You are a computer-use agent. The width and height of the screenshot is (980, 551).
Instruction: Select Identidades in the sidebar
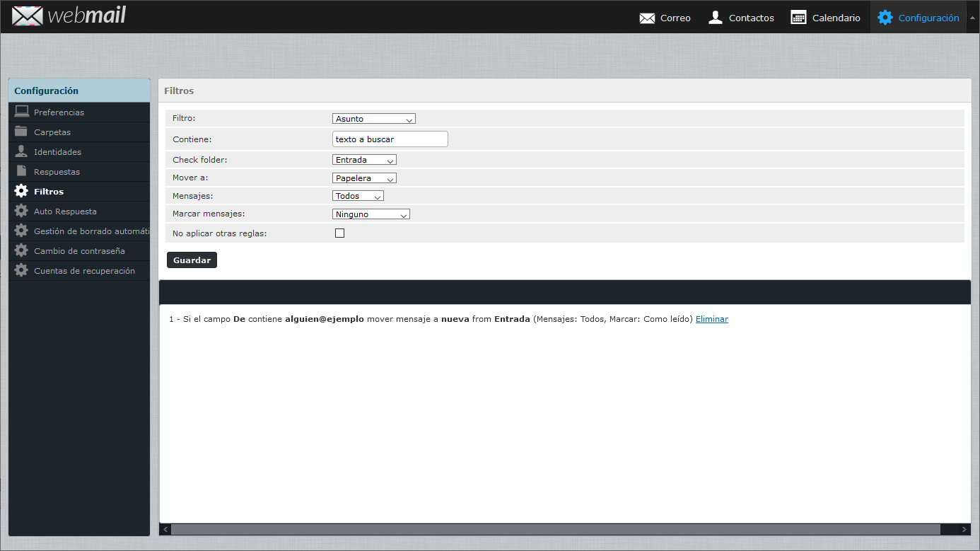pyautogui.click(x=79, y=152)
